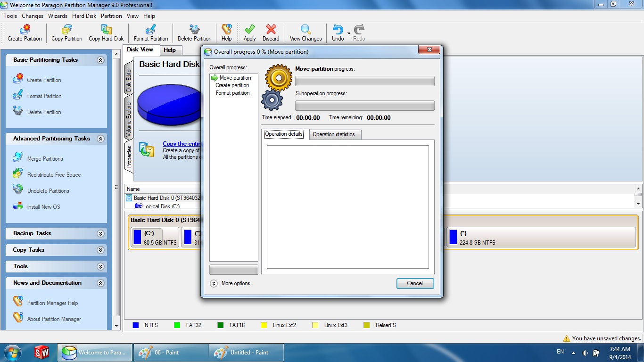Expand Backup Tasks panel
This screenshot has height=362, width=644.
100,233
